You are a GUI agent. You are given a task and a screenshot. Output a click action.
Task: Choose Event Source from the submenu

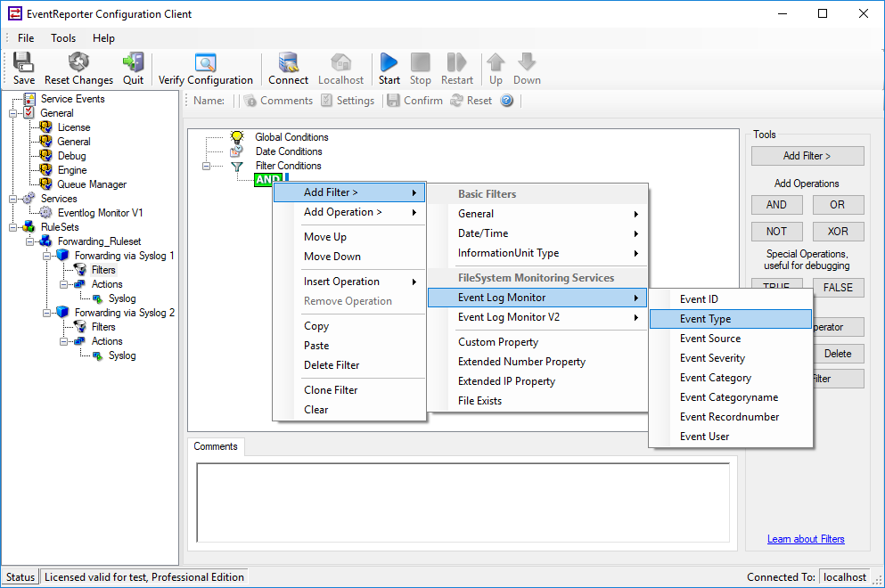click(x=730, y=339)
